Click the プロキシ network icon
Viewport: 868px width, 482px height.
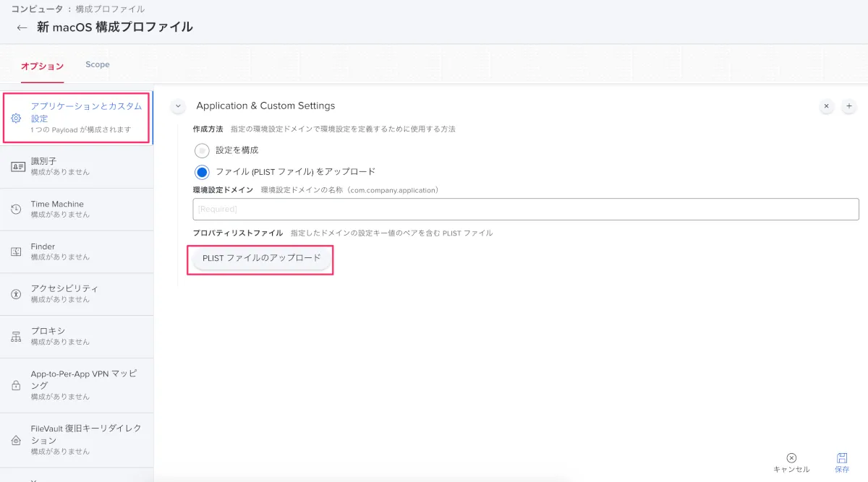(x=17, y=336)
